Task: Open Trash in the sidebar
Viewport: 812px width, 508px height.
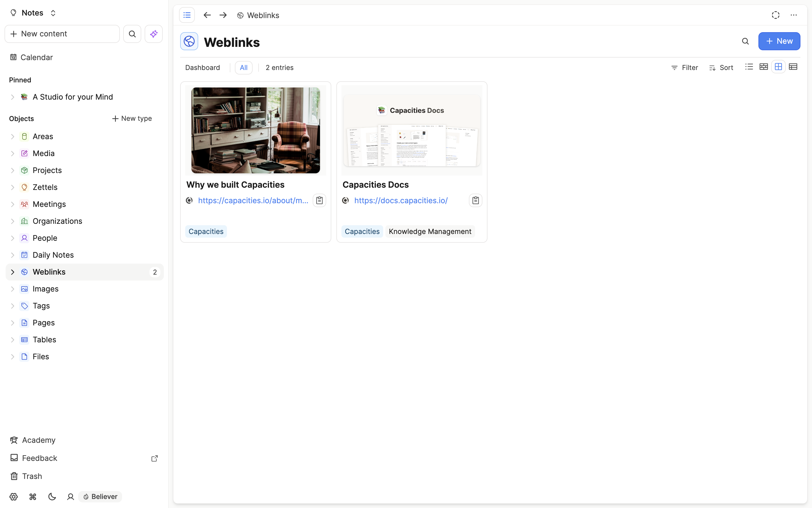Action: point(26,476)
